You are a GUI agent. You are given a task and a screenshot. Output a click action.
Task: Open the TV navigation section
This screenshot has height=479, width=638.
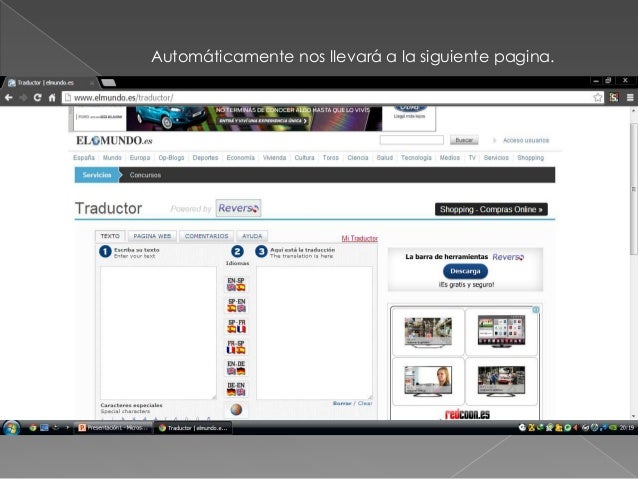(x=472, y=157)
